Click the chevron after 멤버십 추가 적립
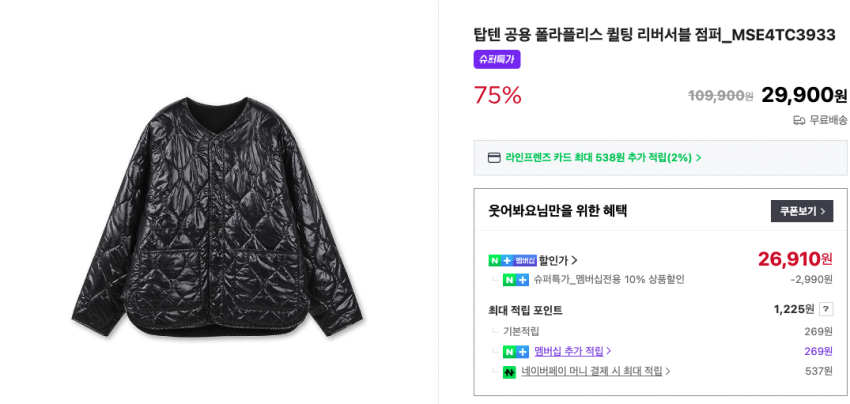Image resolution: width=850 pixels, height=404 pixels. [609, 351]
